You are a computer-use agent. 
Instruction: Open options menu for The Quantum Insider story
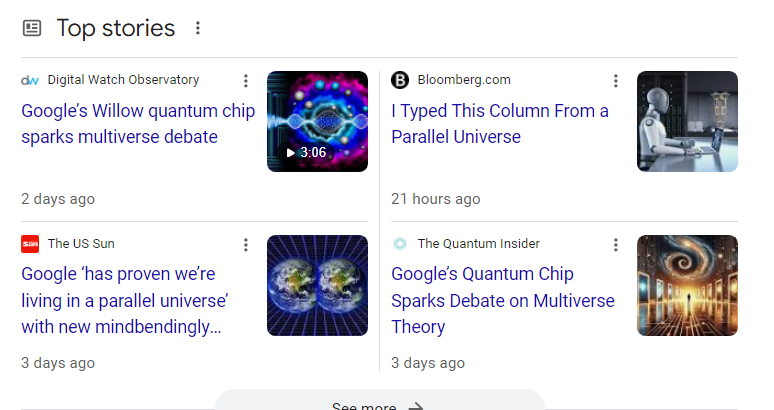pyautogui.click(x=616, y=245)
